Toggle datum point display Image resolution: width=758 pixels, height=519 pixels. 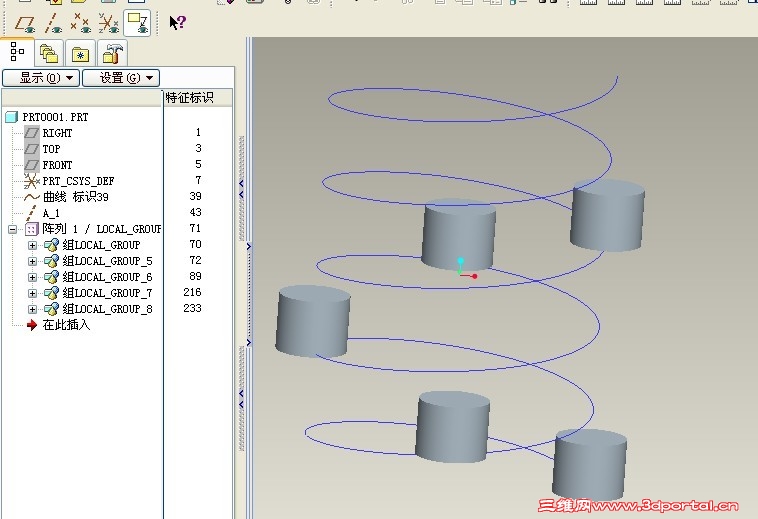[80, 23]
